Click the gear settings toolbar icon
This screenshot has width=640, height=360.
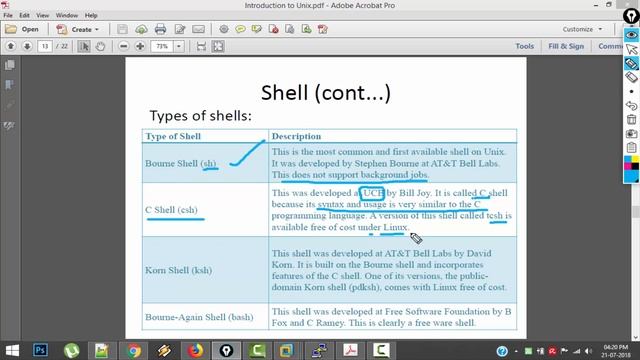[x=224, y=29]
